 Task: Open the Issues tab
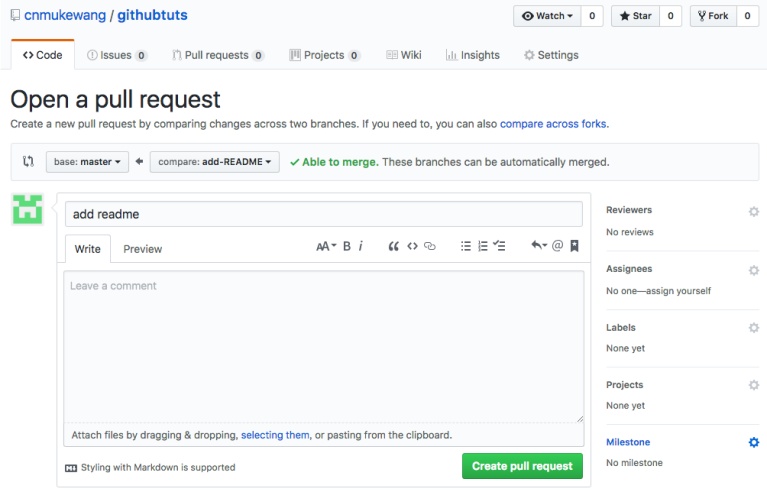117,55
